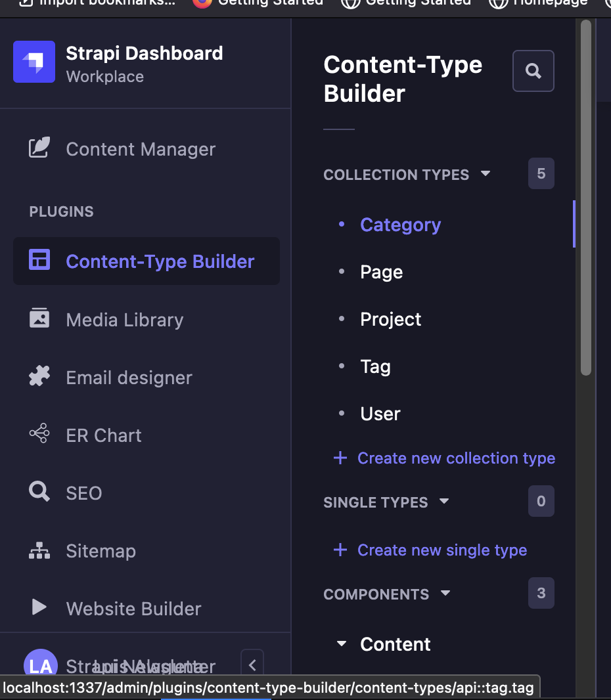Click the LA user avatar
611x700 pixels.
pyautogui.click(x=41, y=662)
